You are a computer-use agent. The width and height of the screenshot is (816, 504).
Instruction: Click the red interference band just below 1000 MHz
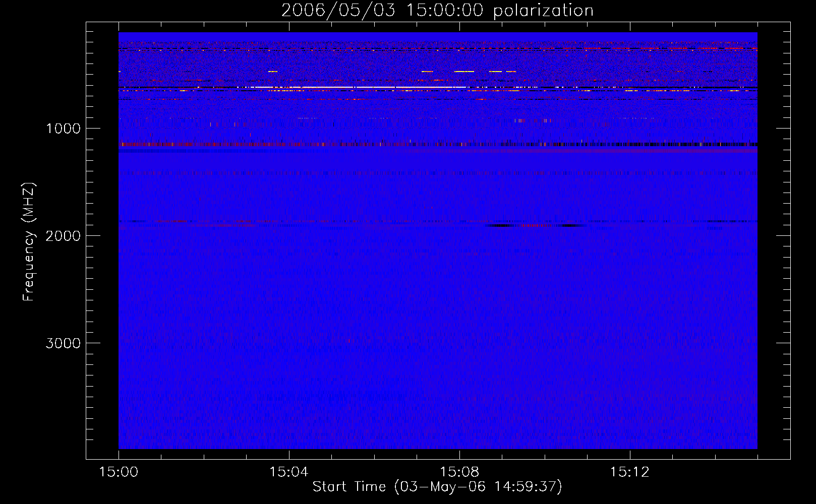tap(438, 145)
